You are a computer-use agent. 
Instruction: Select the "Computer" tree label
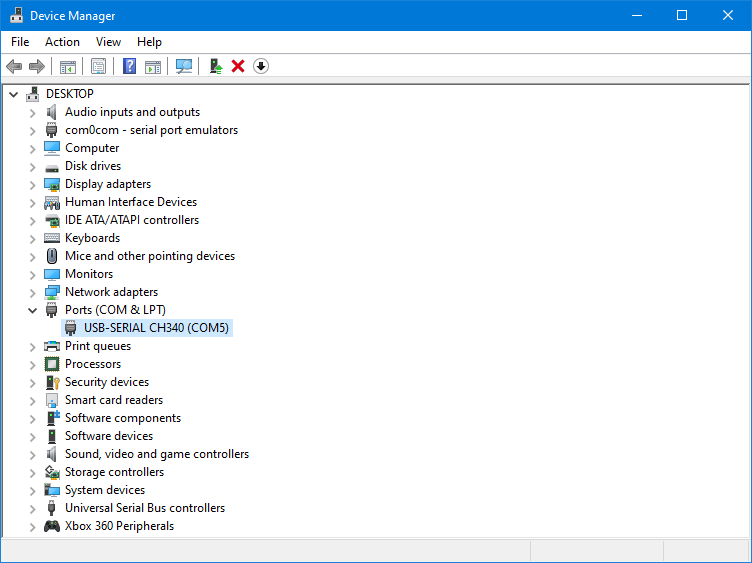[92, 148]
